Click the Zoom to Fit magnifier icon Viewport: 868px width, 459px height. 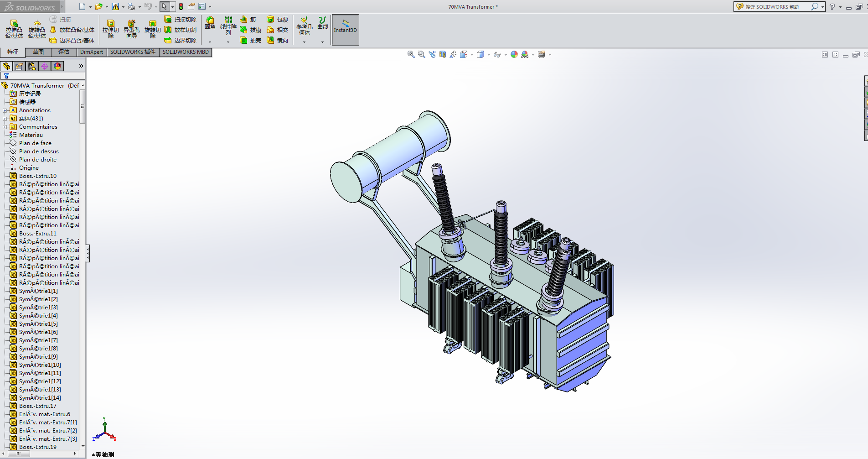pos(411,55)
